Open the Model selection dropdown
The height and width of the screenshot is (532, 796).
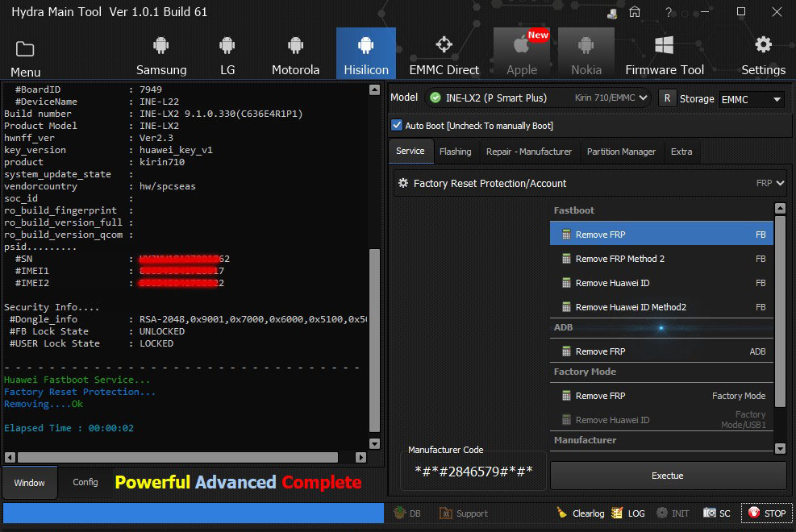click(538, 98)
